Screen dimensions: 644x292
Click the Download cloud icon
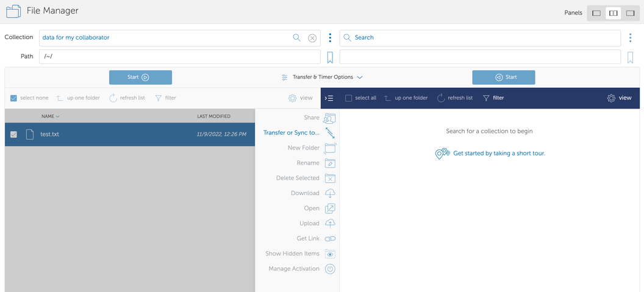pyautogui.click(x=330, y=193)
